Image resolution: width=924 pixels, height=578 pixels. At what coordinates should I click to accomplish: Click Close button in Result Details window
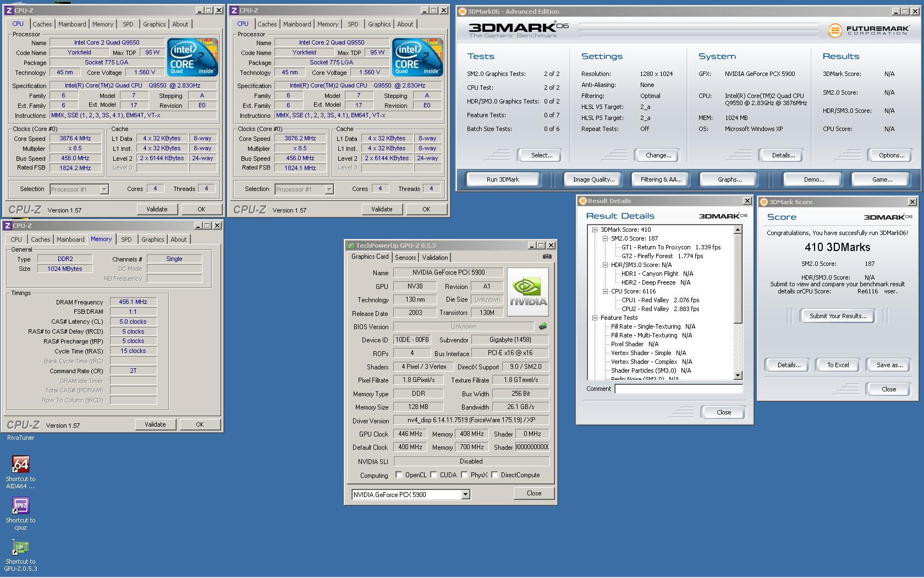723,412
